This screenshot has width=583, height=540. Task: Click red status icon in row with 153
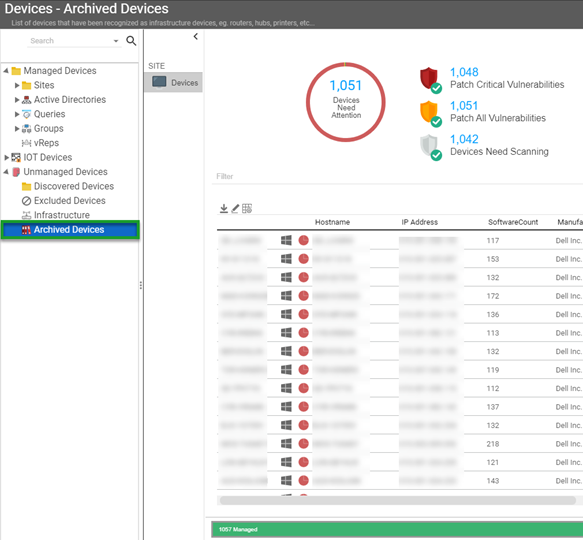click(x=303, y=258)
